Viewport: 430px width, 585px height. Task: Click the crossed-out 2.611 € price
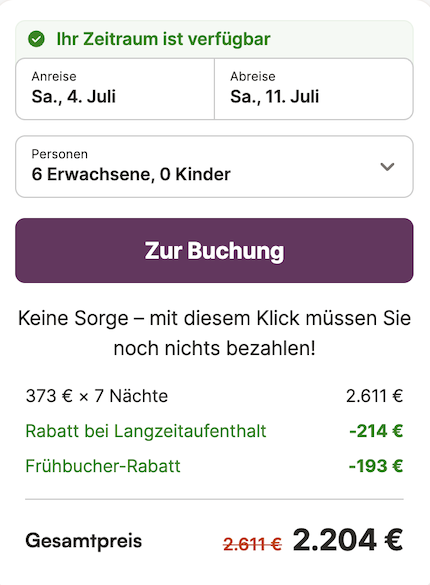tap(252, 544)
